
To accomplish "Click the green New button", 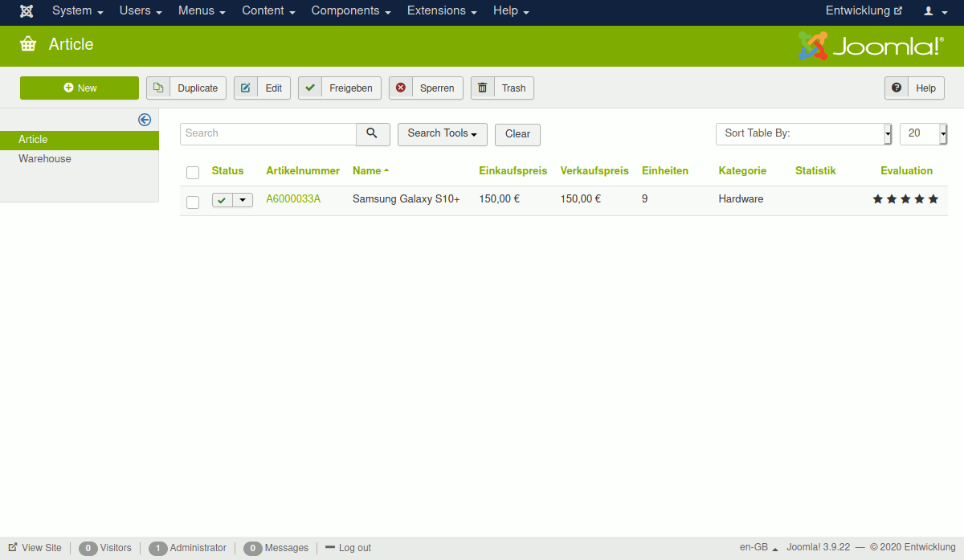I will (80, 88).
